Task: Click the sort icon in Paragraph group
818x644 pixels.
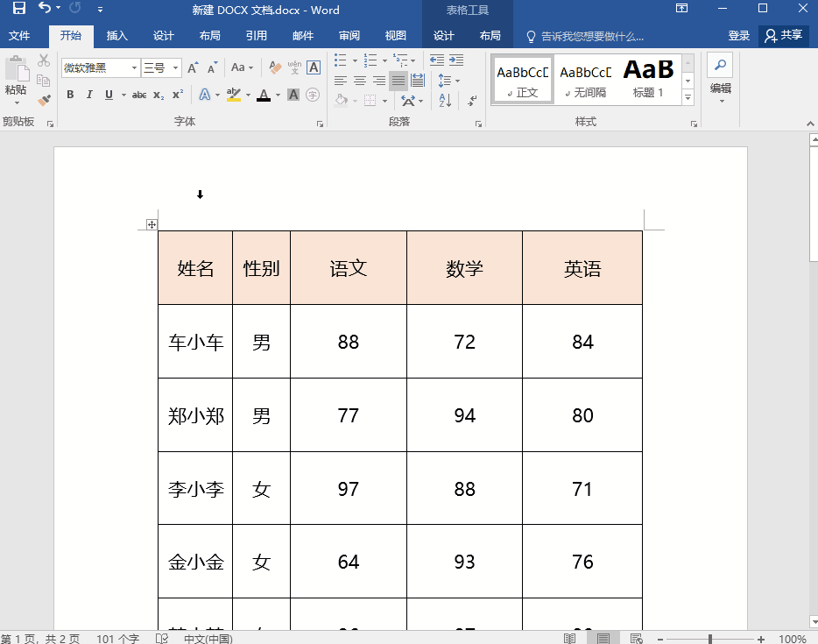Action: pos(443,99)
